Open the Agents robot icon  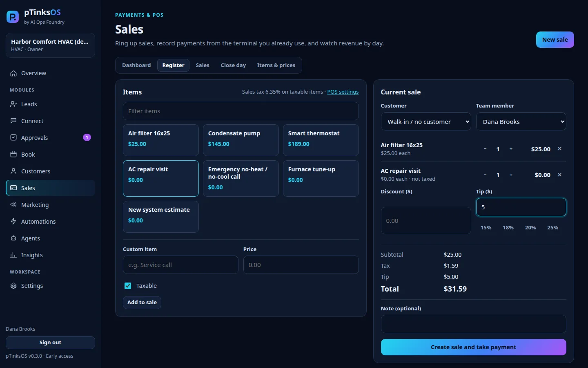pyautogui.click(x=13, y=238)
